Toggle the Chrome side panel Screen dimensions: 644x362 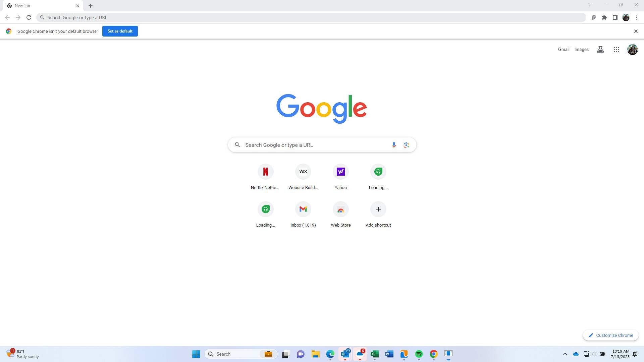[615, 17]
